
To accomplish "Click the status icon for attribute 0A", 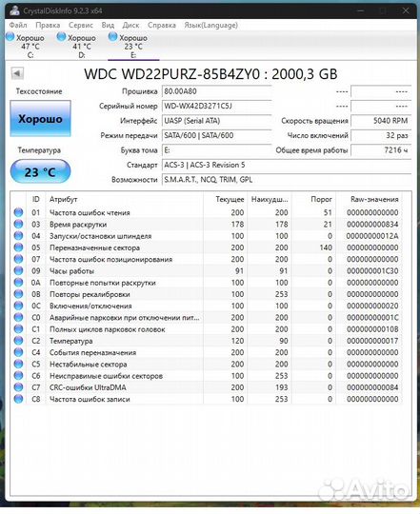I will 18,283.
